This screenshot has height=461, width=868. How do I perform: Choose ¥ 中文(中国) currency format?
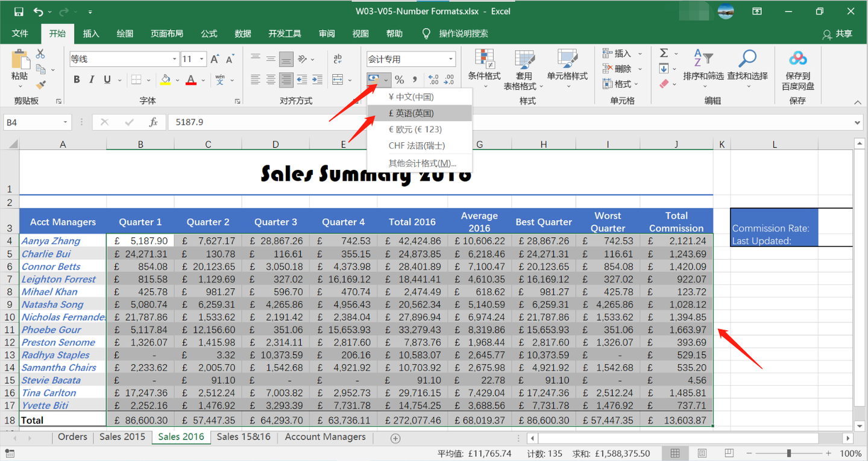[x=420, y=97]
